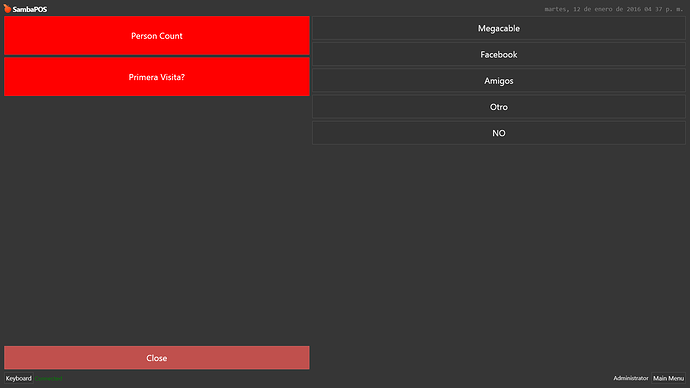This screenshot has width=690, height=388.
Task: Select the Person Count tag group
Action: point(157,36)
